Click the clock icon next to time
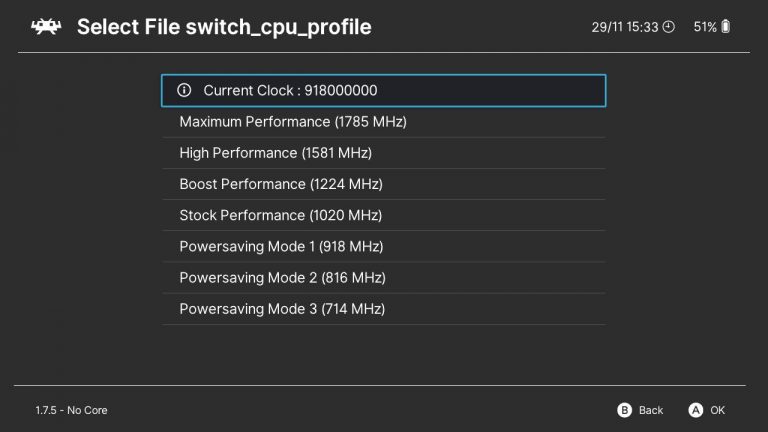This screenshot has height=432, width=768. (669, 27)
